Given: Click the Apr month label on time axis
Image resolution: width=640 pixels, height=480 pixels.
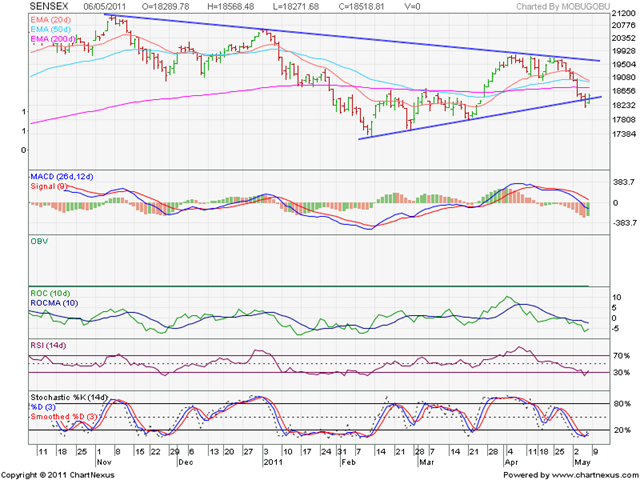Looking at the screenshot, I should [511, 462].
